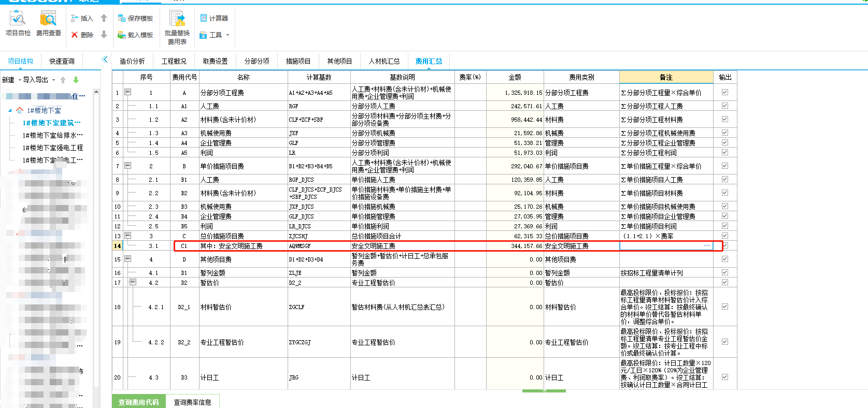This screenshot has height=408, width=868.
Task: Open 批量替换费用表 batch replace
Action: pos(177,28)
